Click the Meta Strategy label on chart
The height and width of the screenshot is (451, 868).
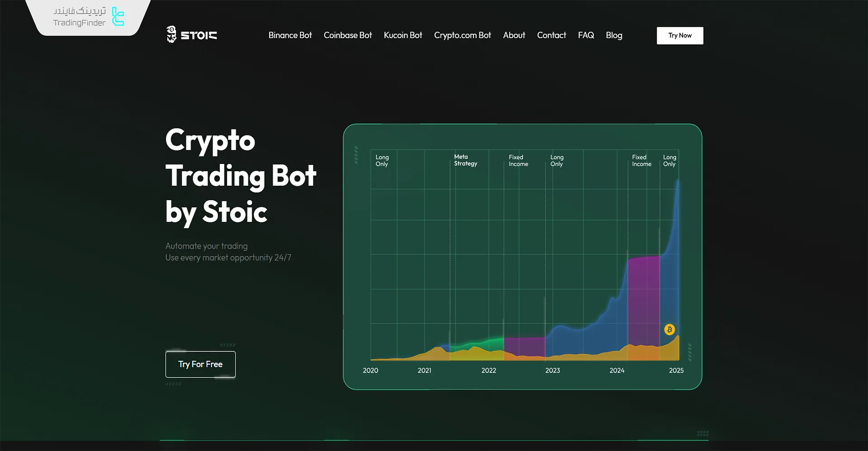click(465, 160)
